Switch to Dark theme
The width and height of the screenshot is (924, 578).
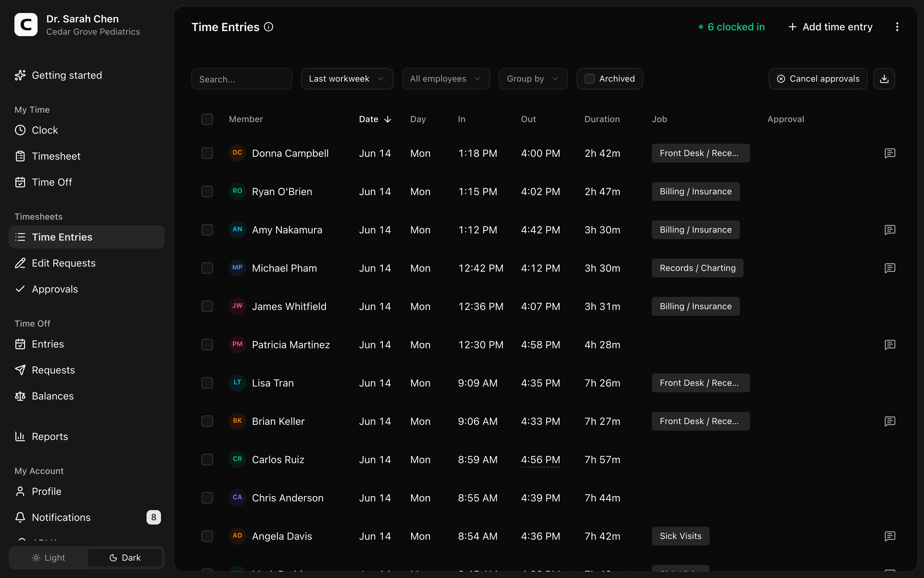(x=125, y=558)
